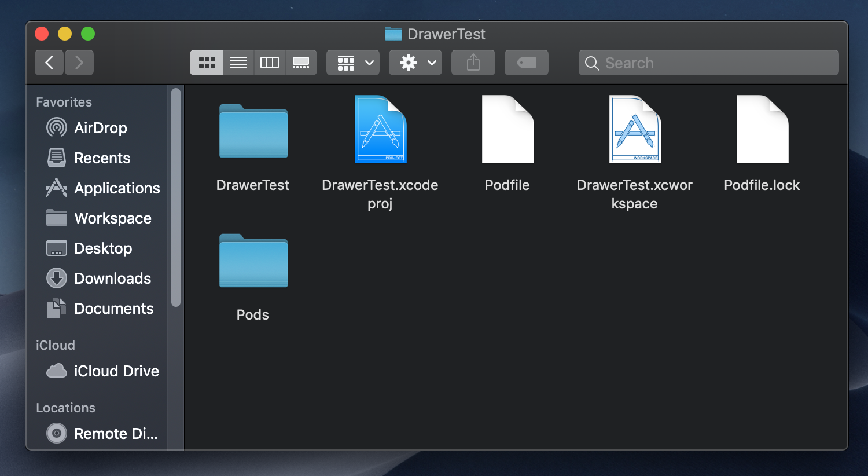Click the DrawerTest.xcodeproj file name

380,195
